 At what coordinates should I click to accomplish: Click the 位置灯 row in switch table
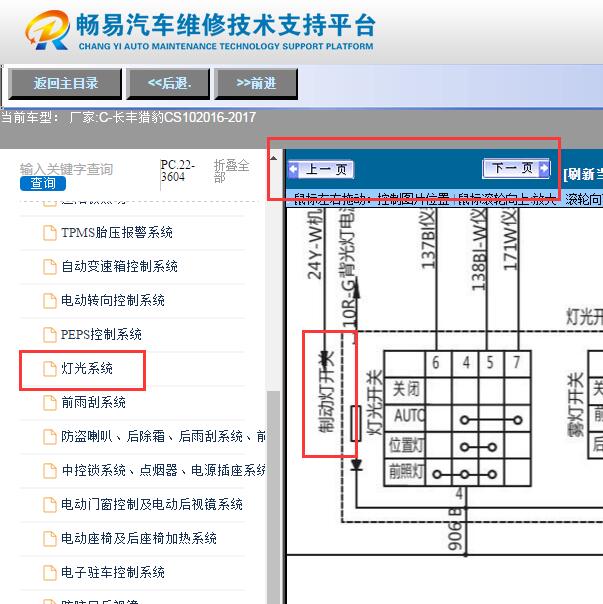click(x=457, y=446)
